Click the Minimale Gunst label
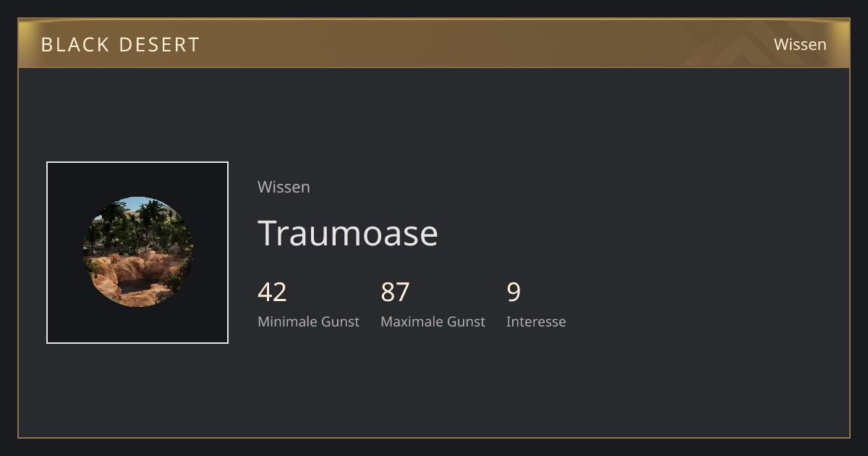868x456 pixels. [308, 321]
